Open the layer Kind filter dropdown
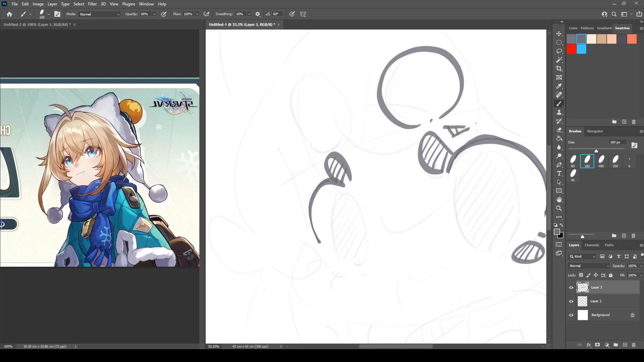 [582, 256]
